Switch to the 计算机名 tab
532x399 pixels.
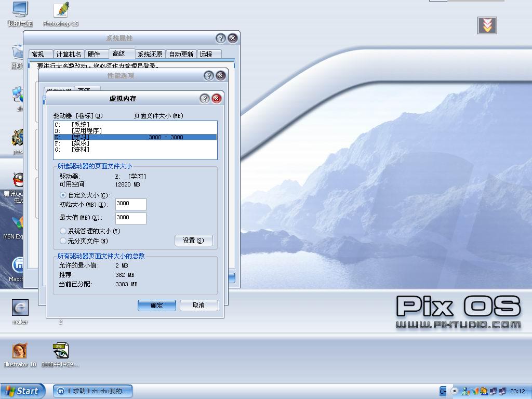coord(69,54)
